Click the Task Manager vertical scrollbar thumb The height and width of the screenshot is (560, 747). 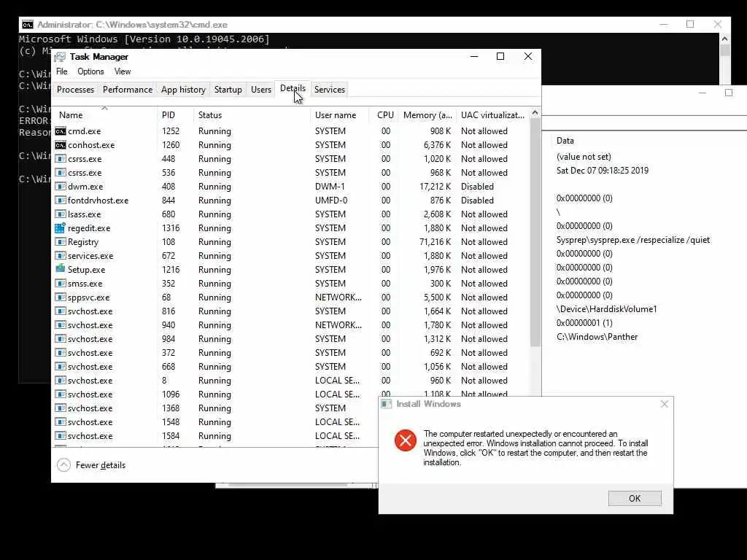(x=535, y=233)
